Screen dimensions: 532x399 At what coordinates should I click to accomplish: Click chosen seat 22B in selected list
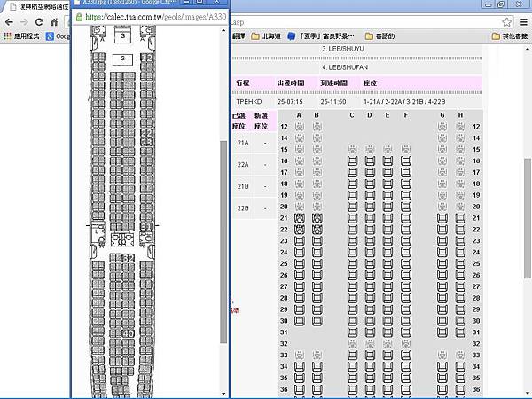[243, 208]
